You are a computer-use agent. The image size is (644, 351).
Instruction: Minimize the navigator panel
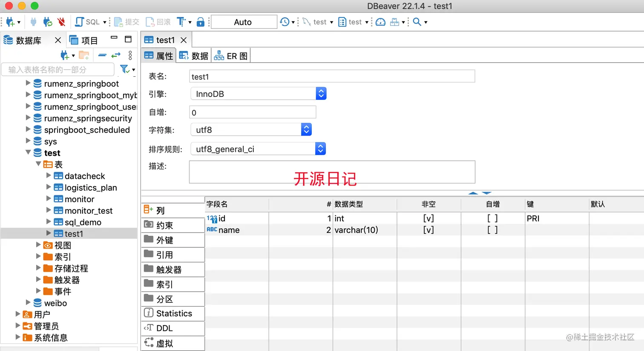pos(114,38)
